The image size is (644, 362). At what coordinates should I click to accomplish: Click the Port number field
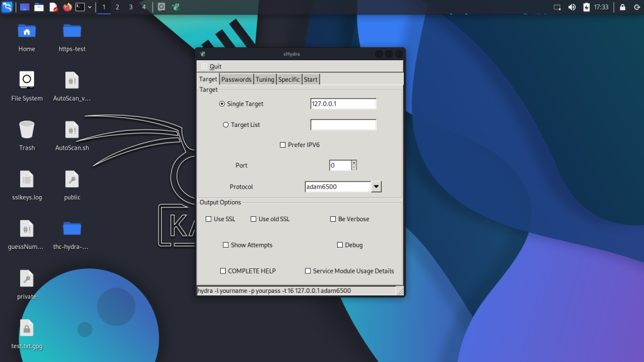(x=340, y=165)
